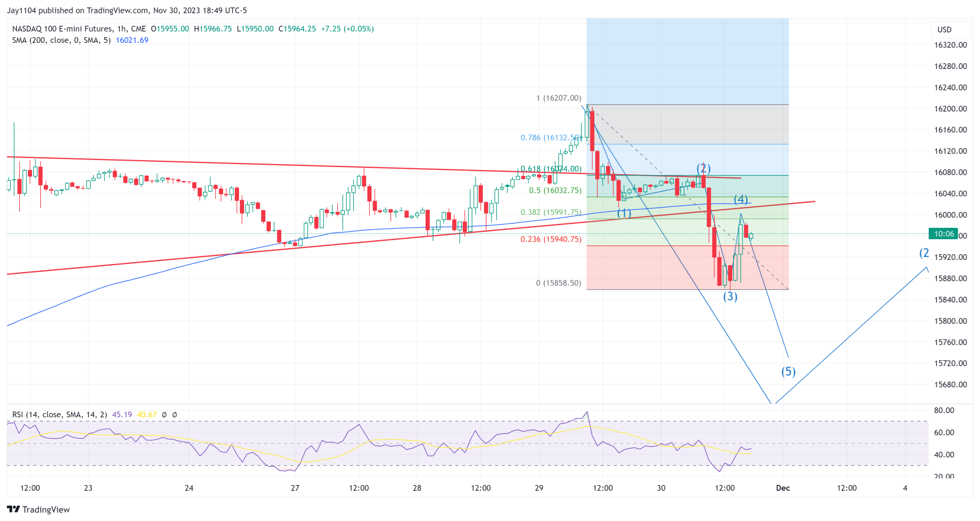Click the 15840.00 price axis label
The image size is (980, 521).
[950, 300]
